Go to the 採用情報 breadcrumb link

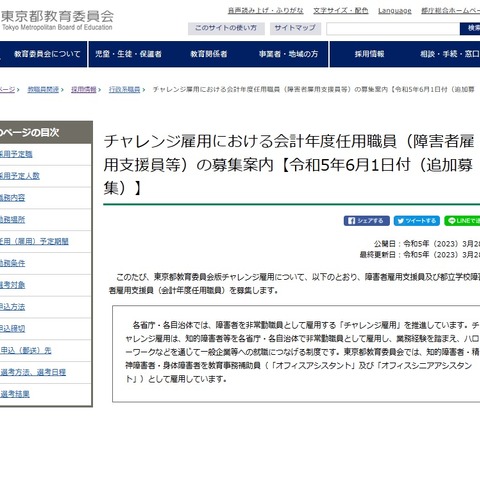pos(84,89)
